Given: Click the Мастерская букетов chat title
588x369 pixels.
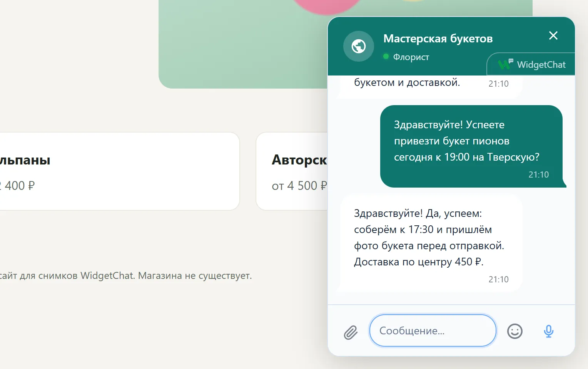Looking at the screenshot, I should click(x=438, y=39).
